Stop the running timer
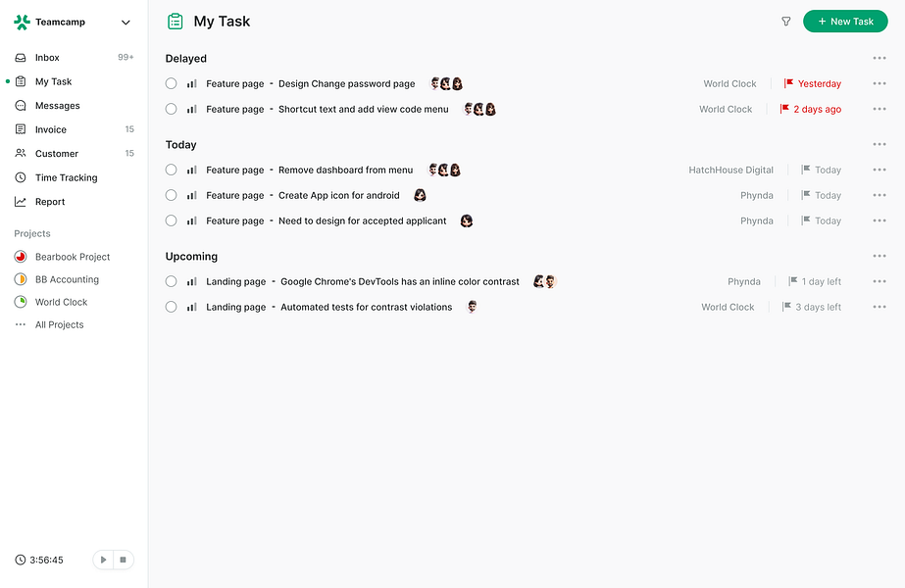The height and width of the screenshot is (588, 905). pos(123,560)
